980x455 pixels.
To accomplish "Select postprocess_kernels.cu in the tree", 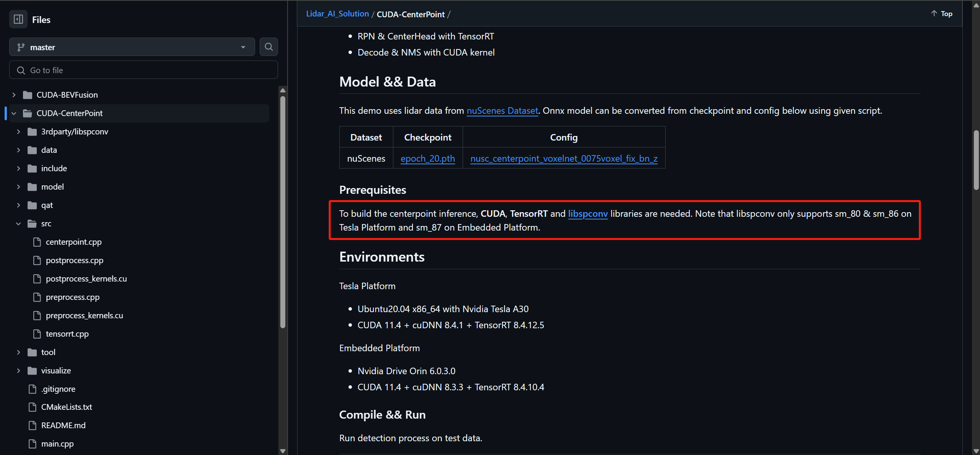I will coord(86,279).
